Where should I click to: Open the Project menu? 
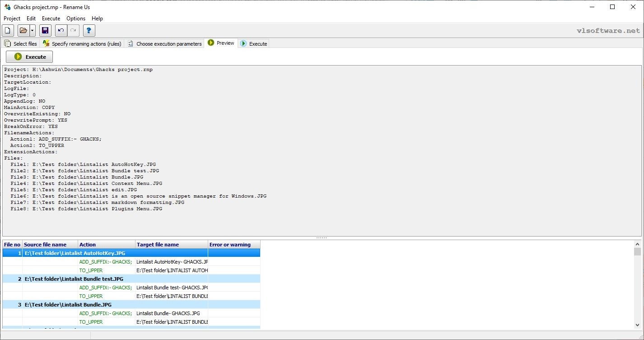pyautogui.click(x=12, y=19)
